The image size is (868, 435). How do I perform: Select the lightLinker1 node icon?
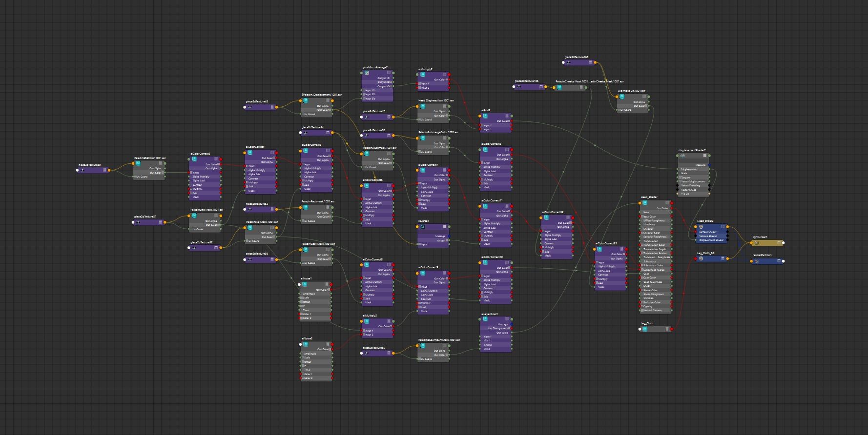pyautogui.click(x=757, y=243)
